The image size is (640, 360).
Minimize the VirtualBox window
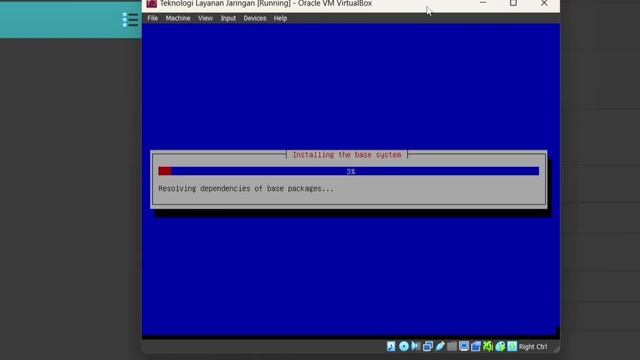[483, 3]
